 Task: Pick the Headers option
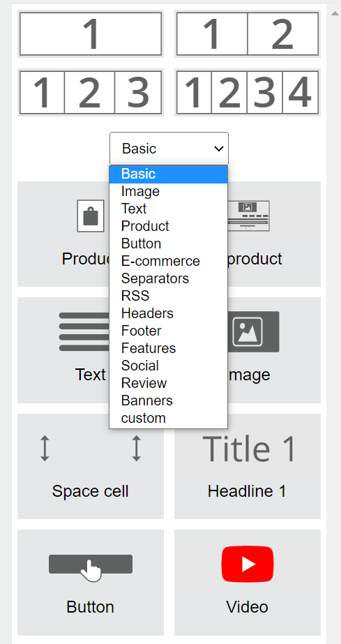[x=168, y=313]
